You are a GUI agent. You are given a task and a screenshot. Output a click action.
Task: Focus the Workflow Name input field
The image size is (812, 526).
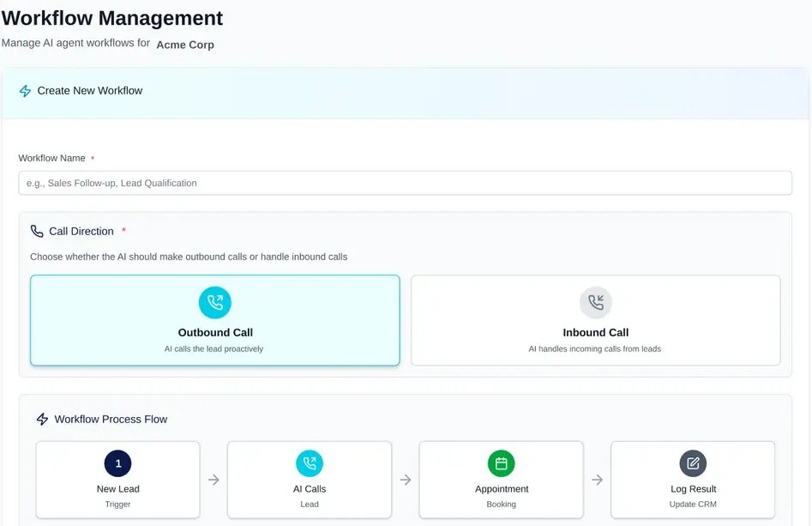click(405, 183)
